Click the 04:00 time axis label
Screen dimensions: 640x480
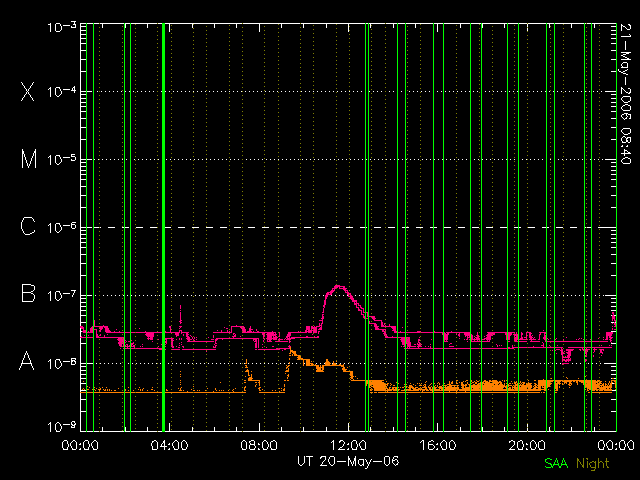(169, 445)
